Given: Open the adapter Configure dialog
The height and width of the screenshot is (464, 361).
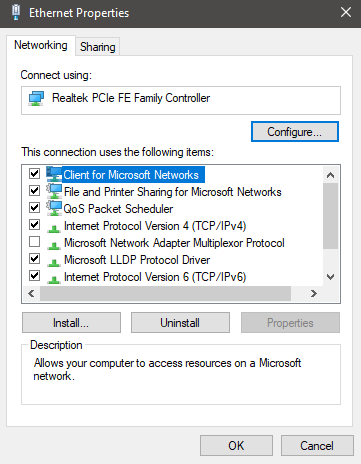Looking at the screenshot, I should pos(295,132).
